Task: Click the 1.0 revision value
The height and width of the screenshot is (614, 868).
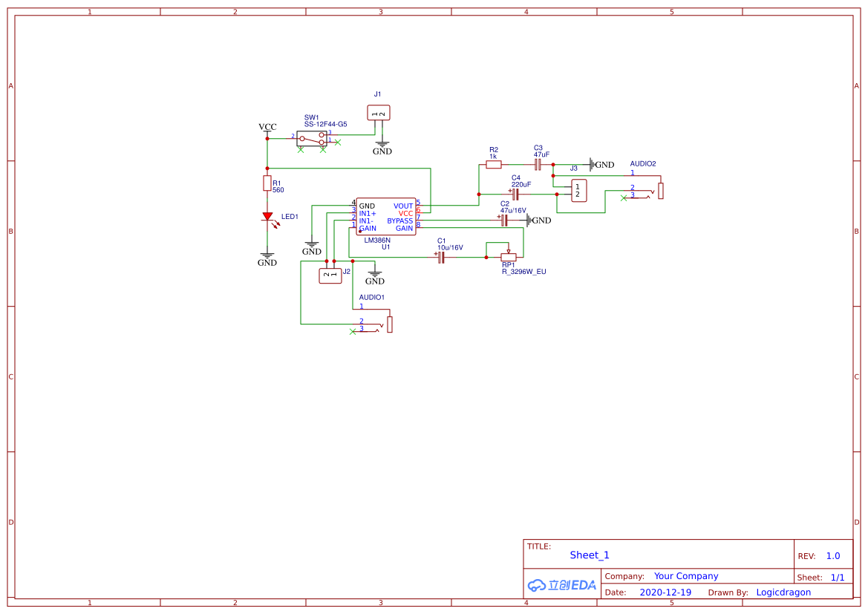Action: click(x=833, y=555)
